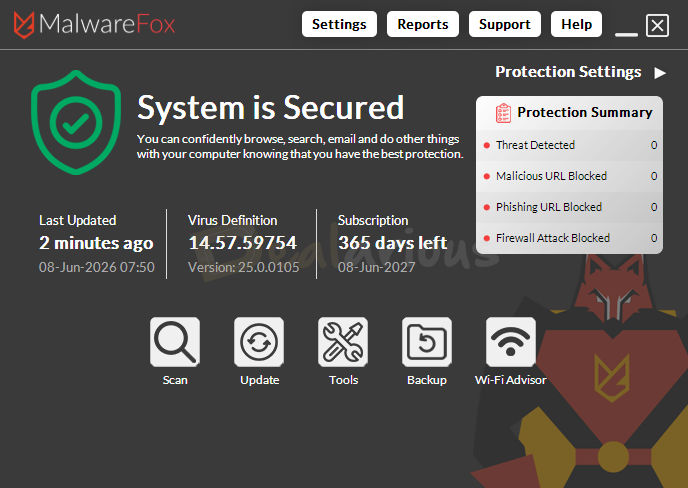Viewport: 688px width, 488px height.
Task: Select the Phishing URL Blocked row
Action: pos(570,207)
